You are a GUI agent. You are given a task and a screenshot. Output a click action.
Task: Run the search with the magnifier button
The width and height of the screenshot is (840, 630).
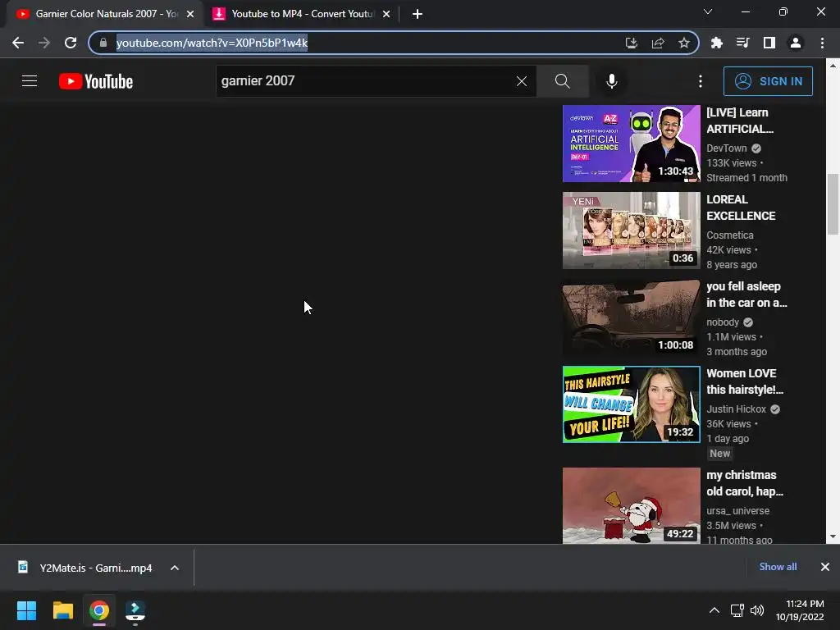pos(562,81)
